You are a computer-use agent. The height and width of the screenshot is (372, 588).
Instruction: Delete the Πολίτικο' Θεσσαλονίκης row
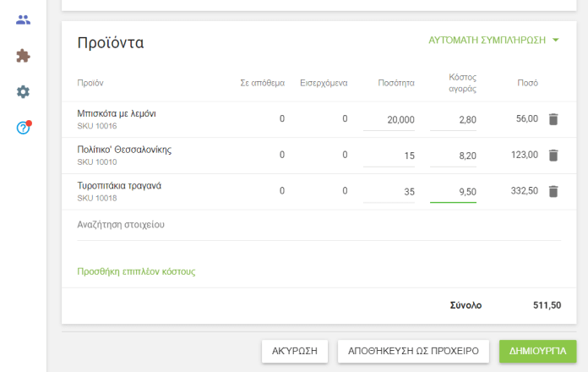point(553,156)
